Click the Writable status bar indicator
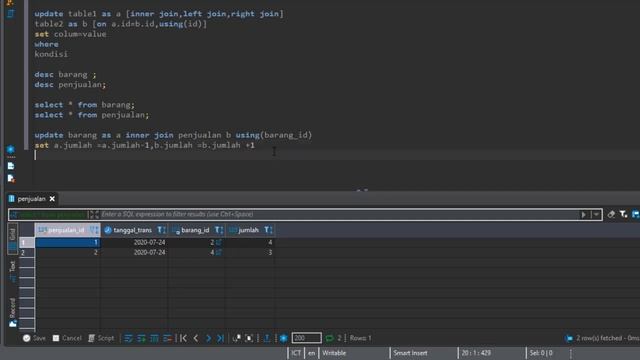The width and height of the screenshot is (640, 360). click(334, 353)
